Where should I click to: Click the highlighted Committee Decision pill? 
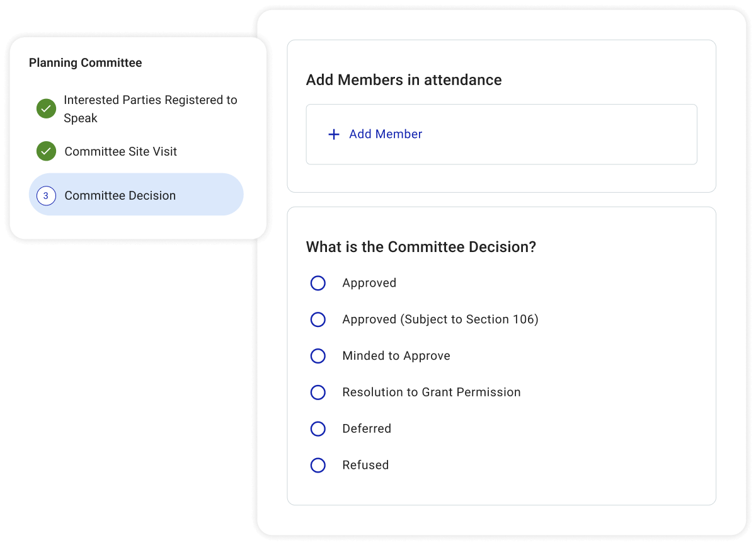coord(136,195)
